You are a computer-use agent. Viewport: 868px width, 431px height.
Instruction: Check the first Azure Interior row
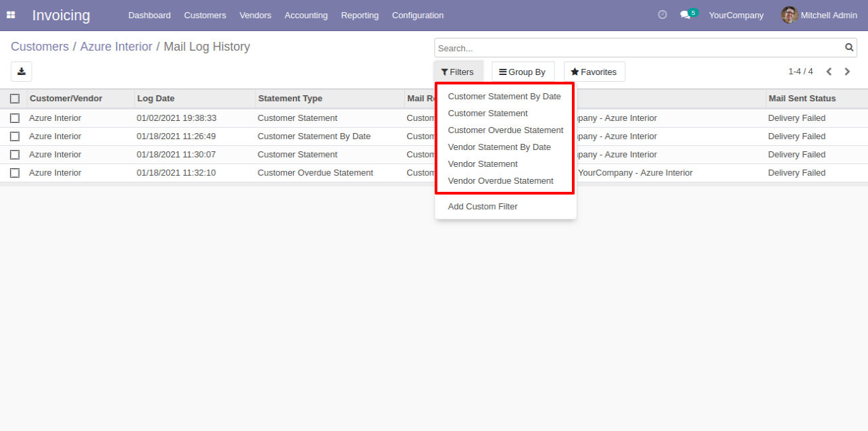pyautogui.click(x=15, y=118)
